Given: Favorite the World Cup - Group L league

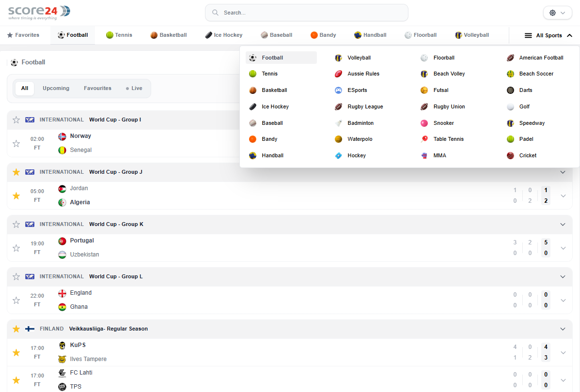Looking at the screenshot, I should pyautogui.click(x=16, y=276).
